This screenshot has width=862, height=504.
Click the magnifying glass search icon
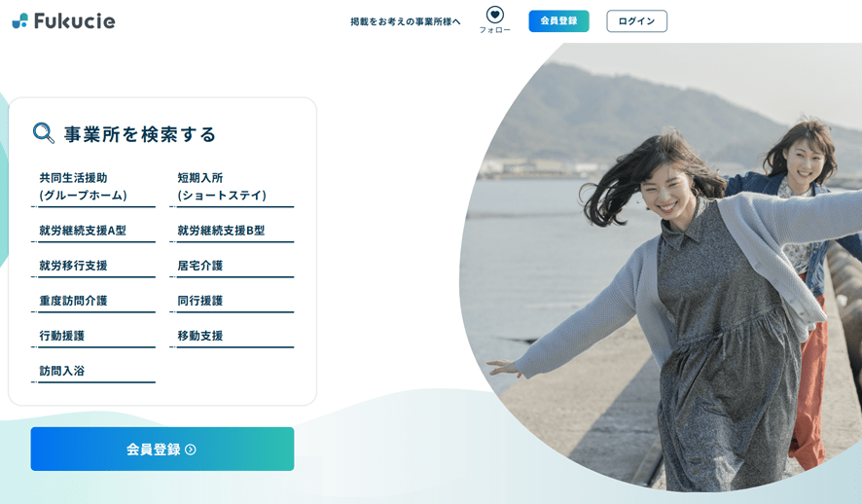(x=44, y=133)
